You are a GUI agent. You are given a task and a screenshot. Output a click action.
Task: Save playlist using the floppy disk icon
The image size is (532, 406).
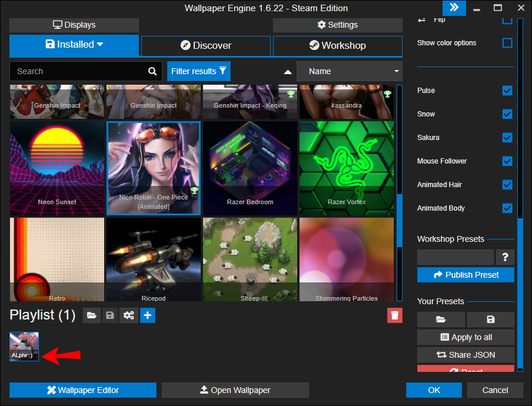point(110,316)
